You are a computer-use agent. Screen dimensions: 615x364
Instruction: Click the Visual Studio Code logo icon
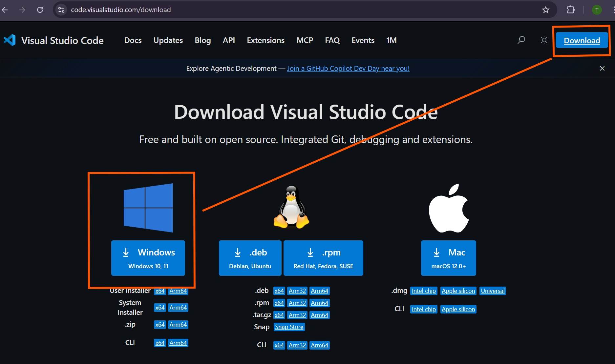pyautogui.click(x=10, y=40)
